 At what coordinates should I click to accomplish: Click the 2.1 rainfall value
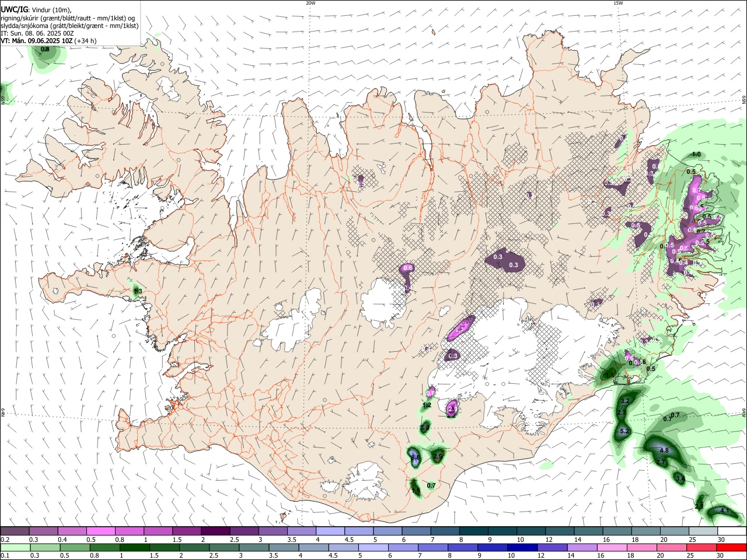pos(699,506)
